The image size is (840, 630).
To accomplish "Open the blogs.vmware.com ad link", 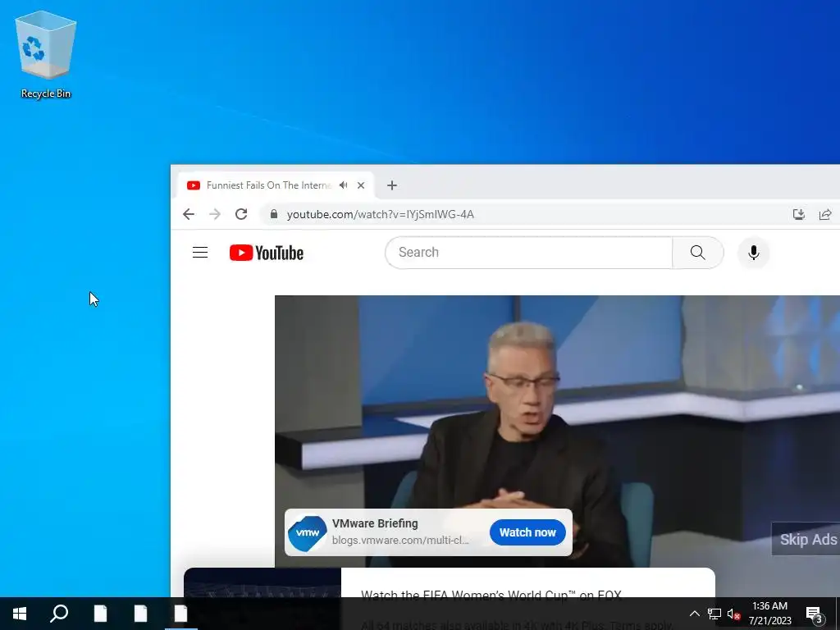I will [400, 540].
